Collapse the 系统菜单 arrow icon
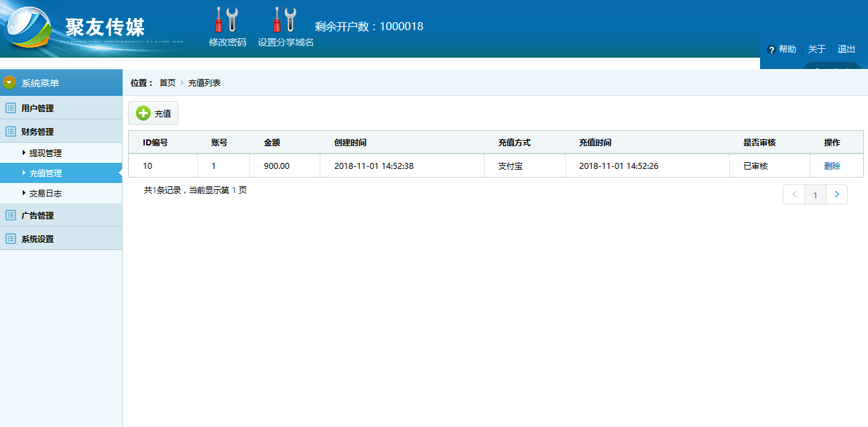Image resolution: width=868 pixels, height=427 pixels. pyautogui.click(x=9, y=82)
